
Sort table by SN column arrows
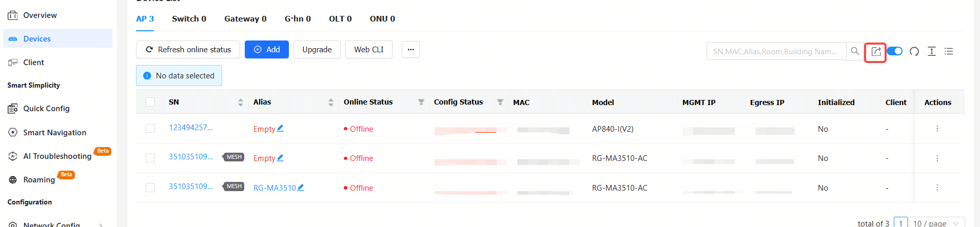tap(241, 102)
